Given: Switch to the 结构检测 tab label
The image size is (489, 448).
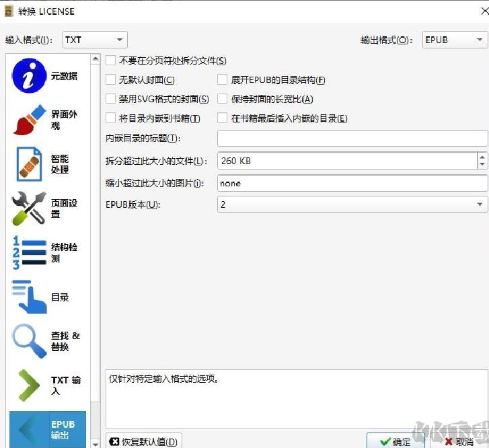Looking at the screenshot, I should tap(64, 252).
